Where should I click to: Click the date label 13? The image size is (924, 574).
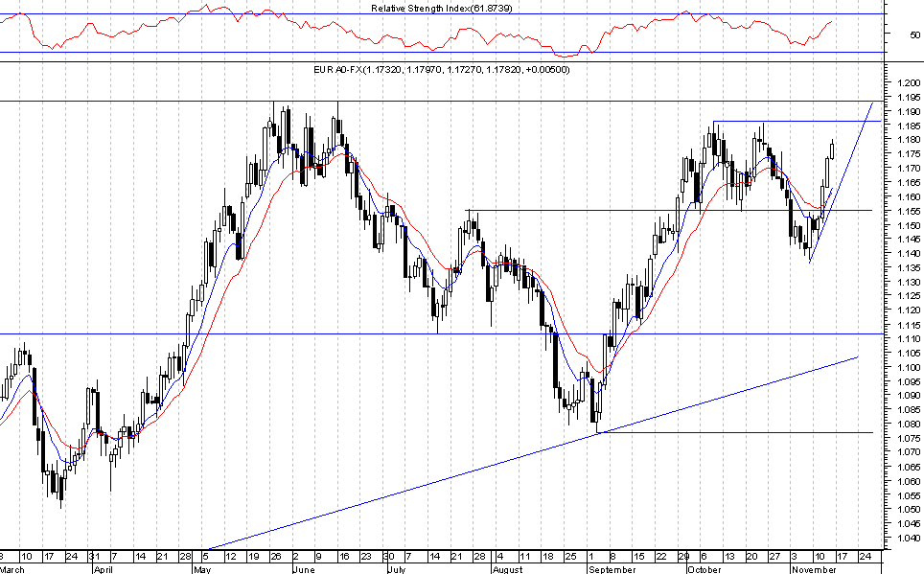(729, 557)
